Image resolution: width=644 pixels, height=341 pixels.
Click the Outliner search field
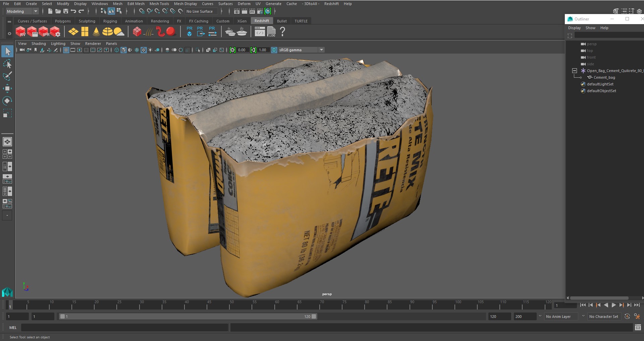(609, 35)
